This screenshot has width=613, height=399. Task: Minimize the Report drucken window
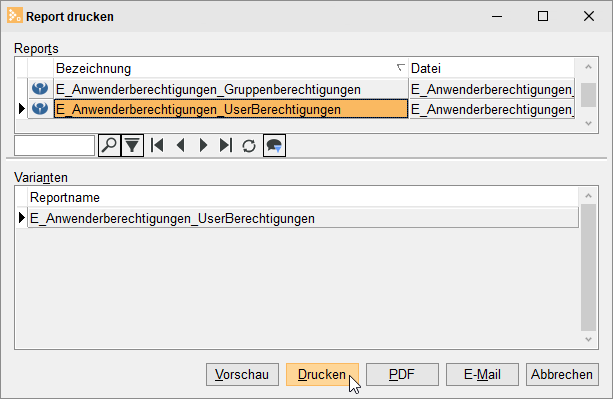point(497,16)
